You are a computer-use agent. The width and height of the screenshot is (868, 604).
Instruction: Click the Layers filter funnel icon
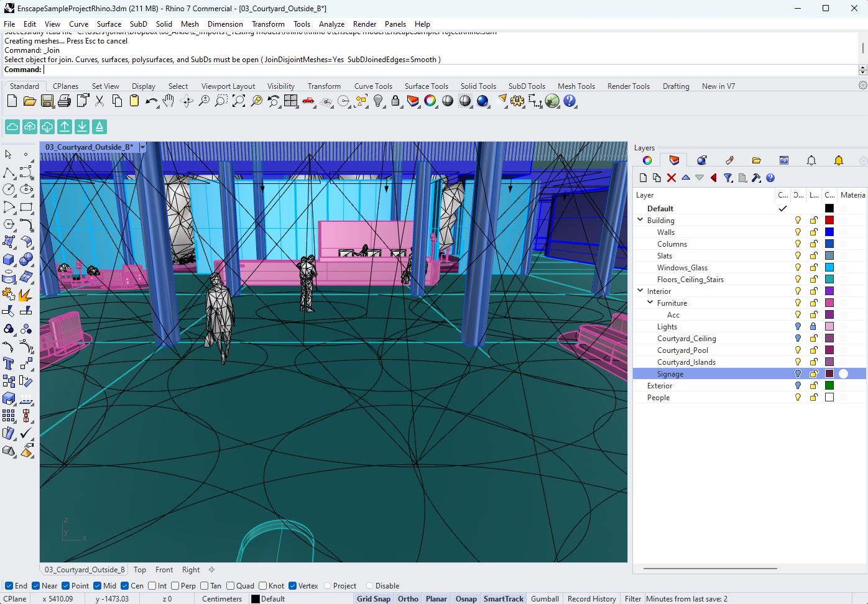click(x=728, y=178)
